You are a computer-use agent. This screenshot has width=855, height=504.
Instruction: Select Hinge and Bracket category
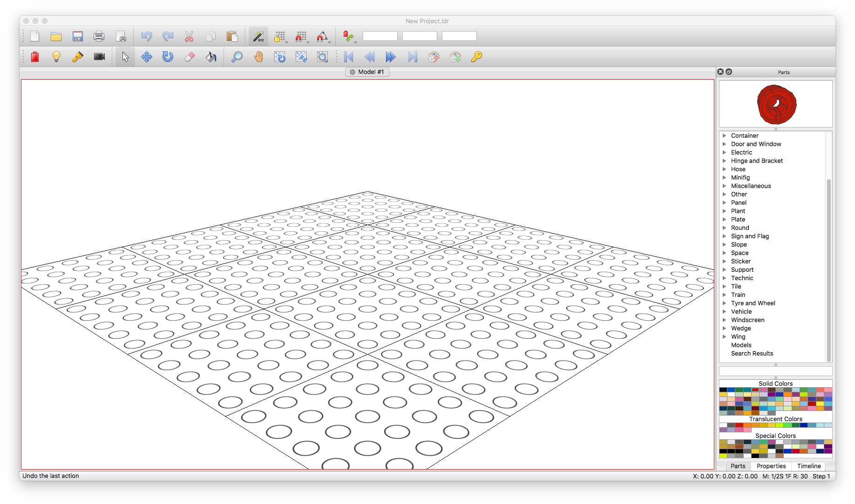(757, 161)
